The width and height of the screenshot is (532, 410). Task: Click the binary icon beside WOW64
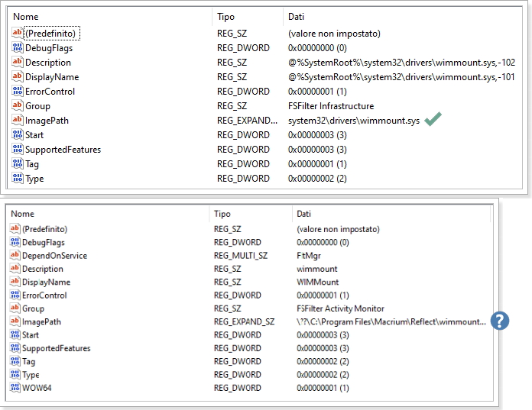(x=15, y=387)
